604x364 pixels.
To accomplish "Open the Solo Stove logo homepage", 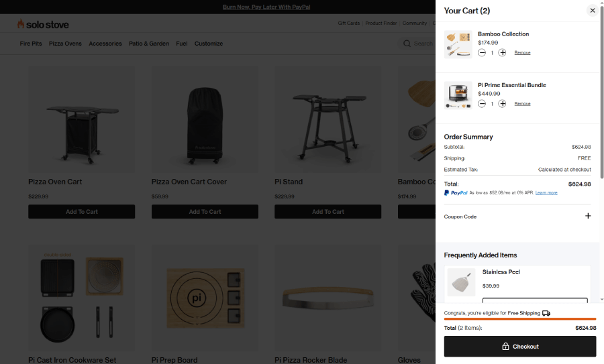I will (x=43, y=24).
